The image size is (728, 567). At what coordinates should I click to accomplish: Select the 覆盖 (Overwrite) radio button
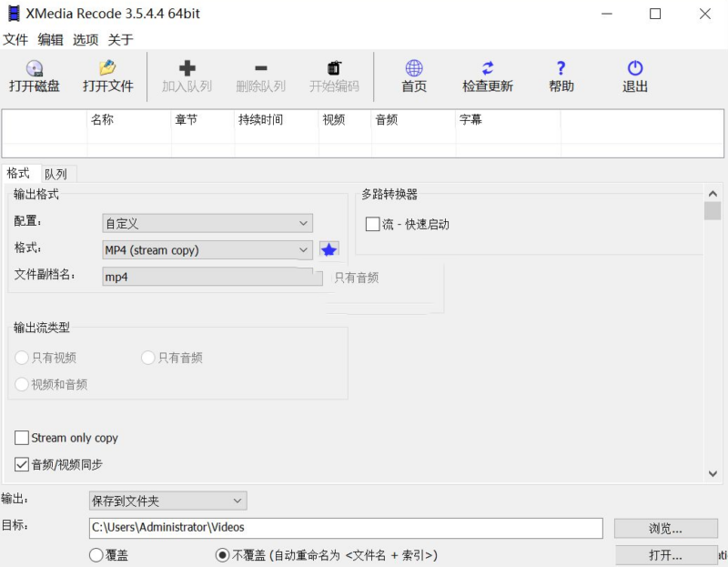coord(95,556)
